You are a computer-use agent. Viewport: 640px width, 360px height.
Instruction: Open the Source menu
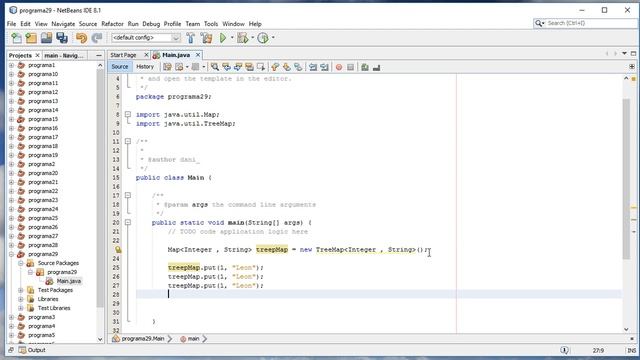tap(88, 24)
